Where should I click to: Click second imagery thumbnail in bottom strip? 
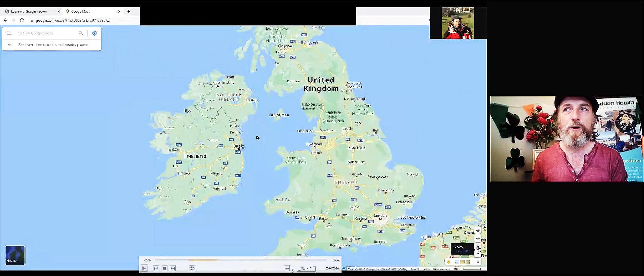coord(462,262)
